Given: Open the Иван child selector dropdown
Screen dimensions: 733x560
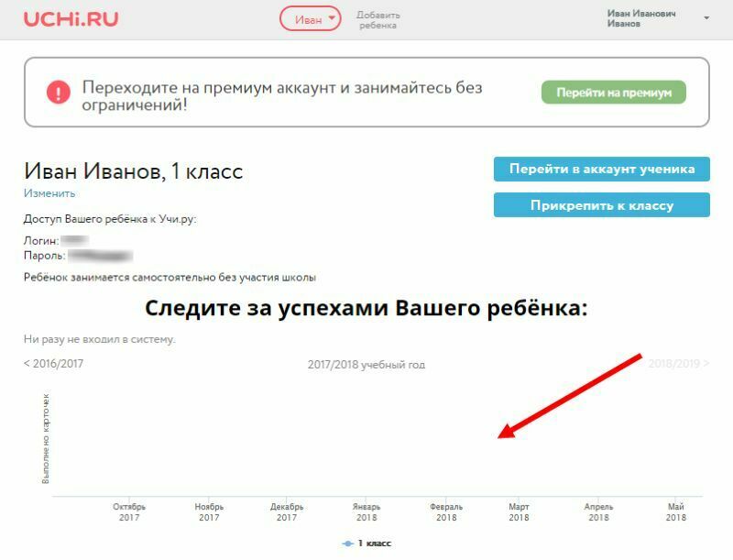Looking at the screenshot, I should (310, 18).
